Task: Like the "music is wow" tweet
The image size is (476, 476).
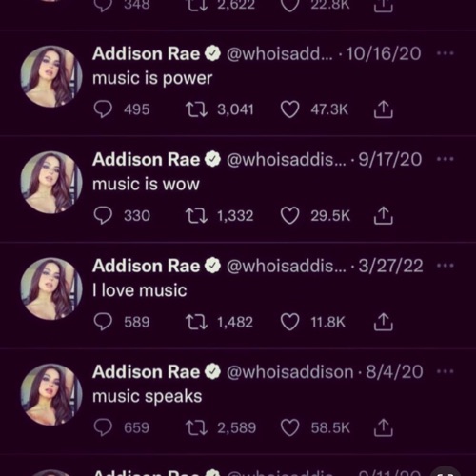Action: point(290,216)
